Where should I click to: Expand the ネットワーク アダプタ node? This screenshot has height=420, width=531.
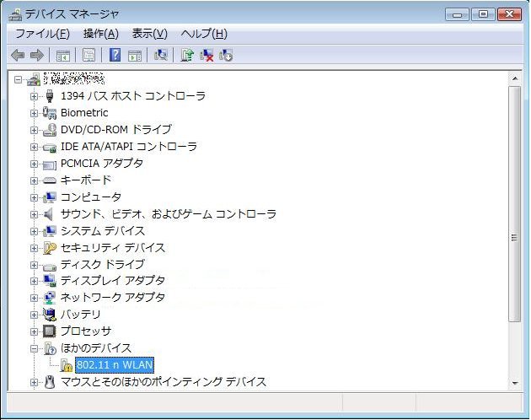[x=34, y=298]
